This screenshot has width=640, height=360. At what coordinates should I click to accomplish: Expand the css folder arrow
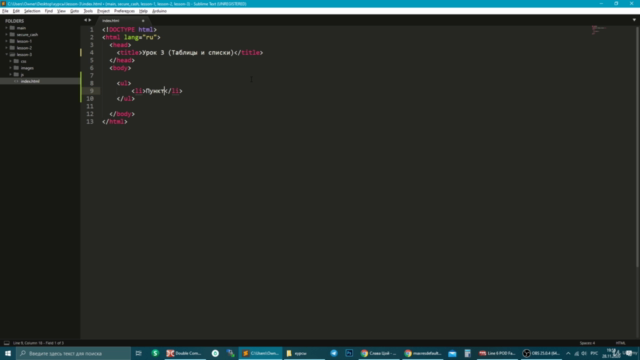(x=11, y=61)
